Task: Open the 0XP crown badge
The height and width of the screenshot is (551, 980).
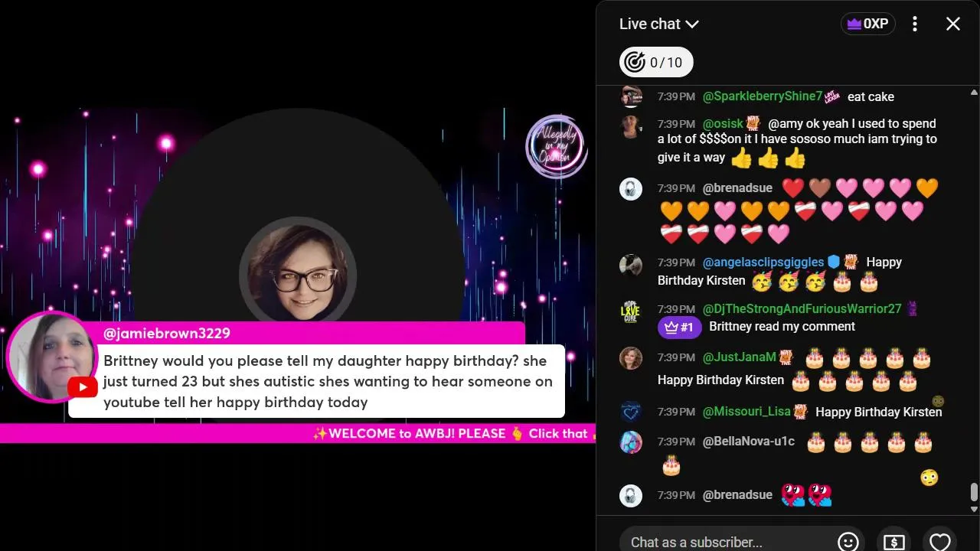Action: (868, 24)
